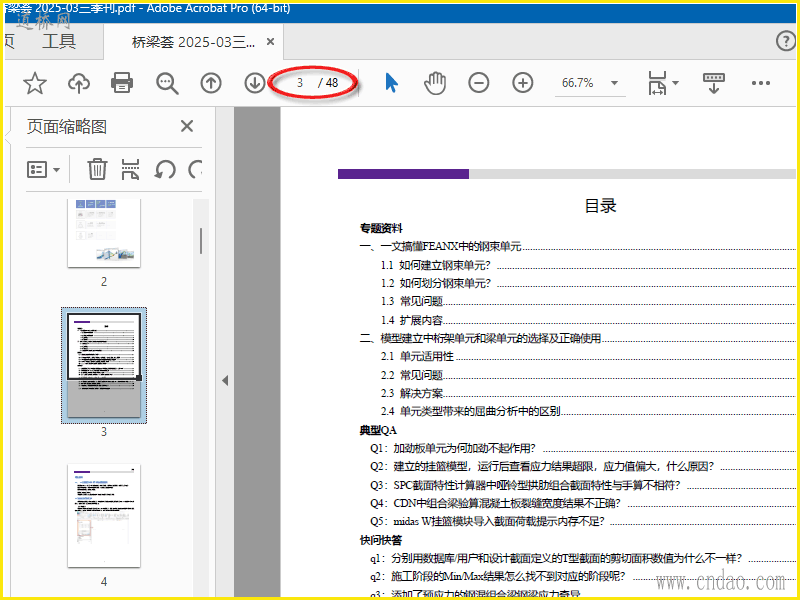
Task: Print the document using printer icon
Action: (122, 83)
